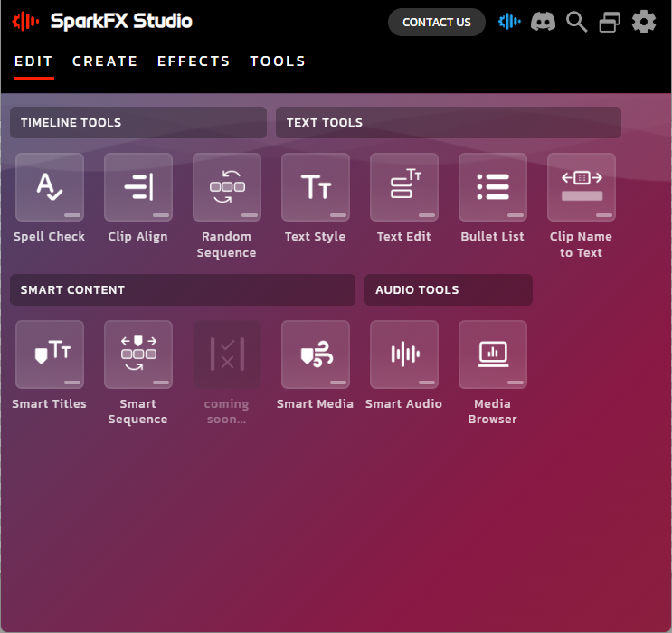Select the Smart Audio tool
Screen dimensions: 672x633
click(404, 354)
